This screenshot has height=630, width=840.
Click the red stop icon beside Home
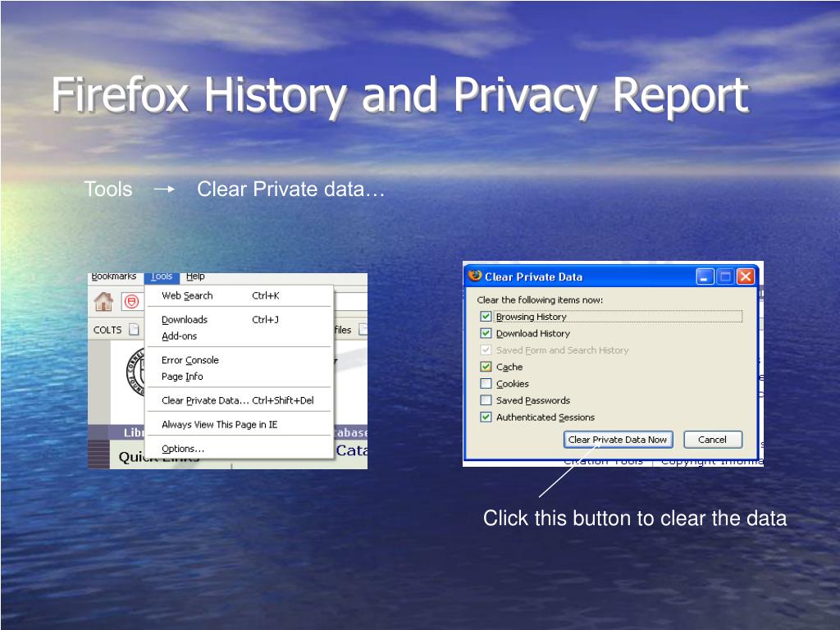point(132,302)
